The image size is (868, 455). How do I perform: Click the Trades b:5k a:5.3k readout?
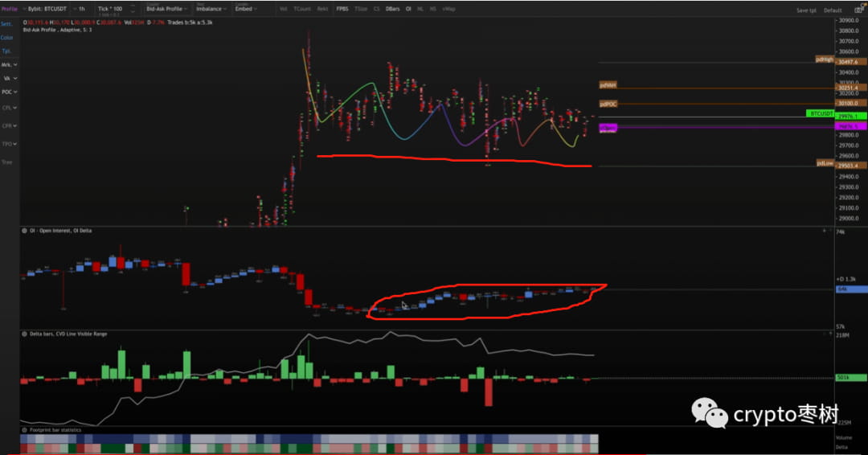(x=190, y=23)
